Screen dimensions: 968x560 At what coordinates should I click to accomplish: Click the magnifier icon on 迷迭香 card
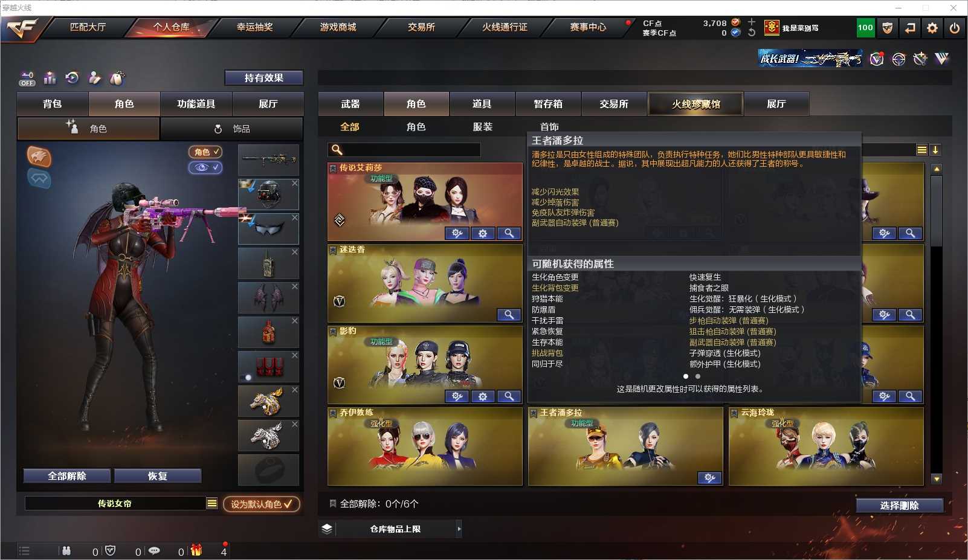point(509,315)
